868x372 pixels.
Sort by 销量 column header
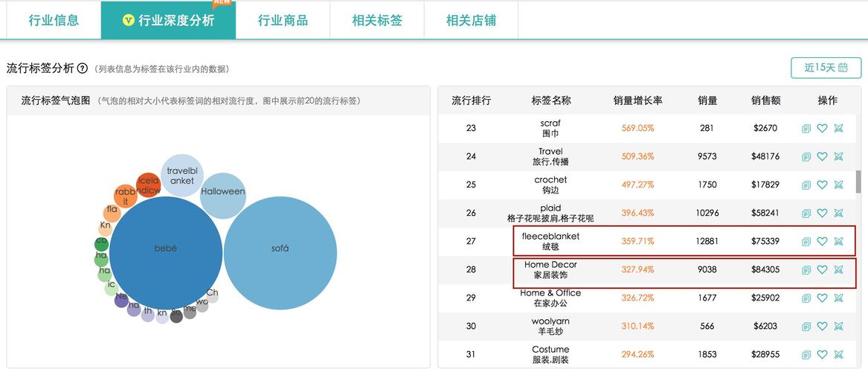[x=707, y=100]
